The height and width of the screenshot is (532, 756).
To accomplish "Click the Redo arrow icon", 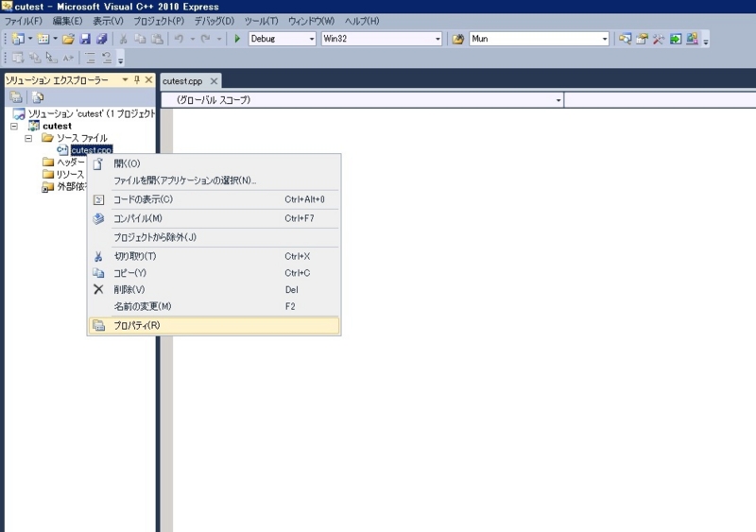I will 205,39.
